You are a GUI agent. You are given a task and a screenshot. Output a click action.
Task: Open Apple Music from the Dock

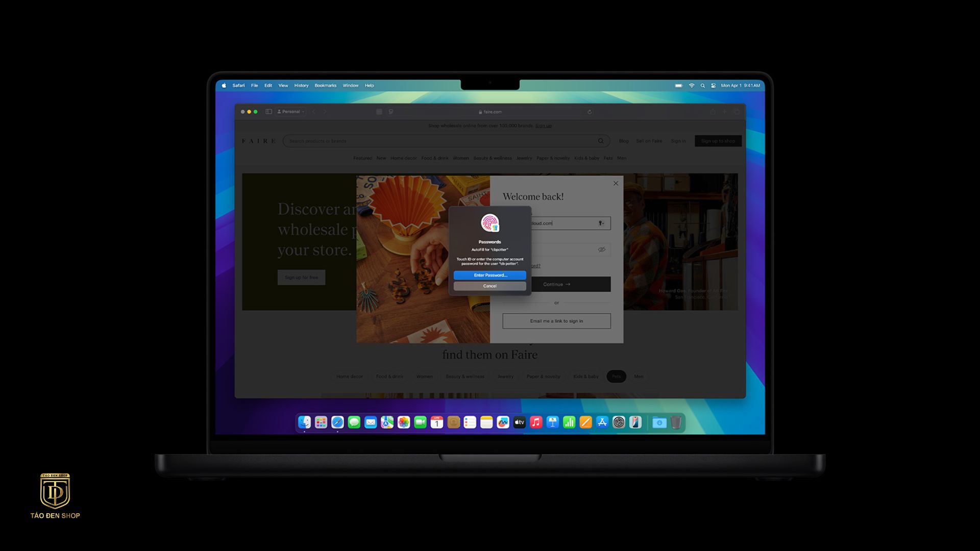click(536, 422)
